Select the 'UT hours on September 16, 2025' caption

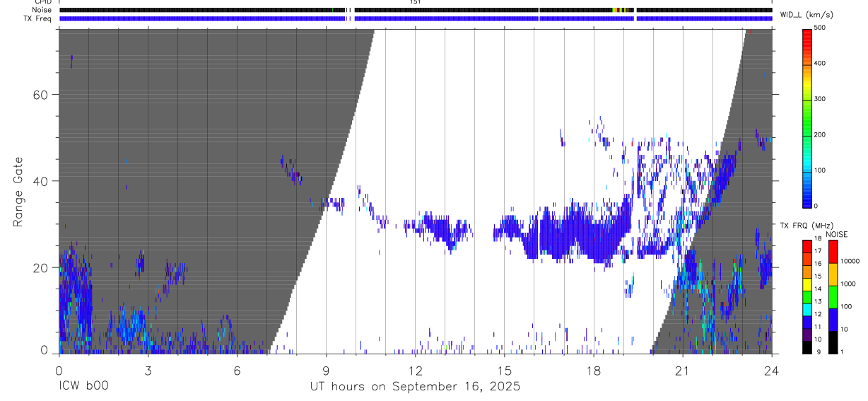(416, 387)
